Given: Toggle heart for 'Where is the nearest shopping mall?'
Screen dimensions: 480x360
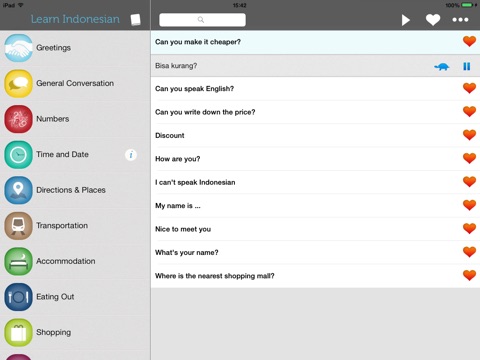Looking at the screenshot, I should click(x=469, y=275).
